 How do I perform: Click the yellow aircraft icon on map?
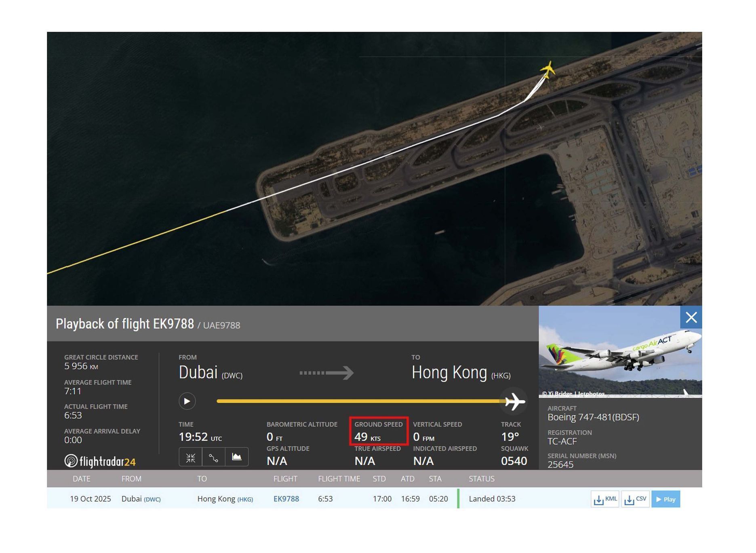[x=548, y=70]
